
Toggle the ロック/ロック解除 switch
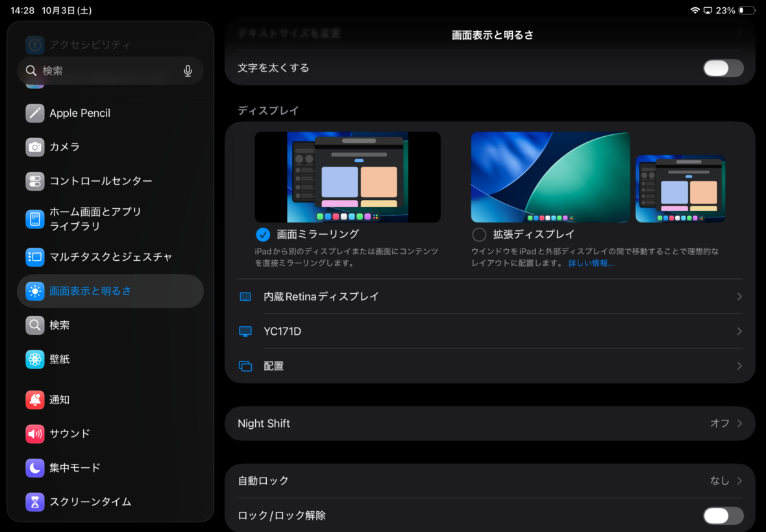[x=723, y=516]
